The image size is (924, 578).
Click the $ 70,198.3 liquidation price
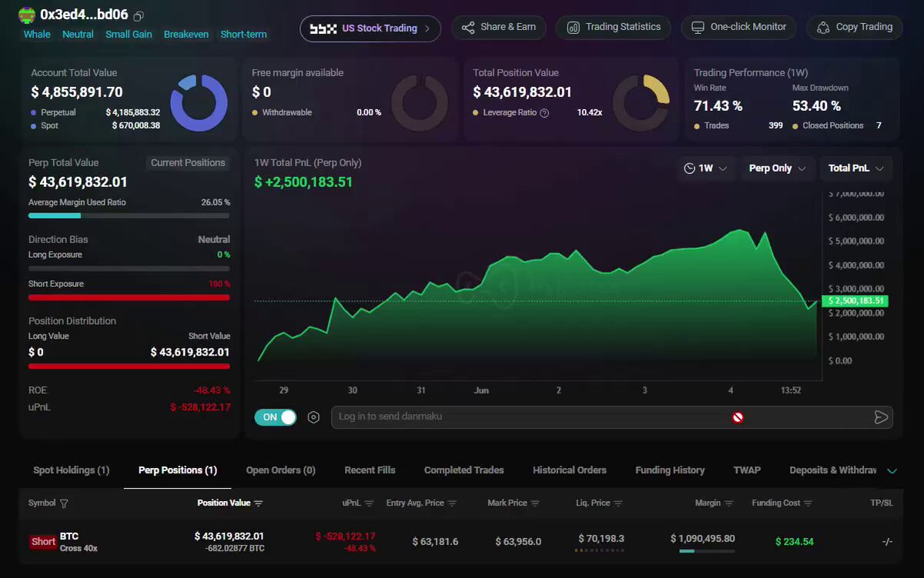pyautogui.click(x=601, y=539)
